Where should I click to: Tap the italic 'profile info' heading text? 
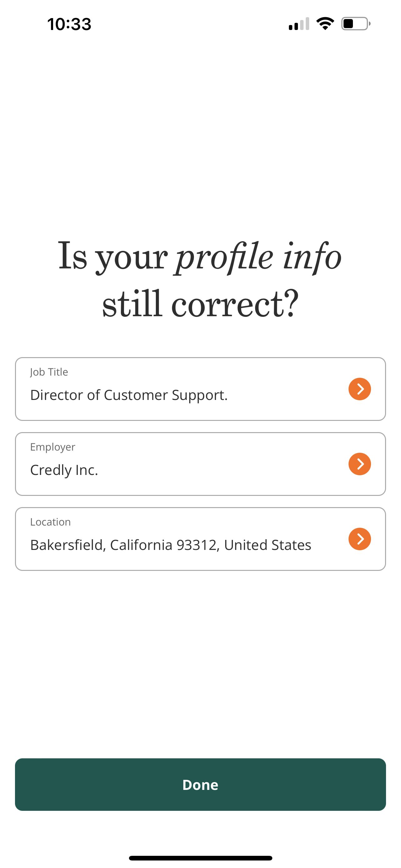coord(259,257)
